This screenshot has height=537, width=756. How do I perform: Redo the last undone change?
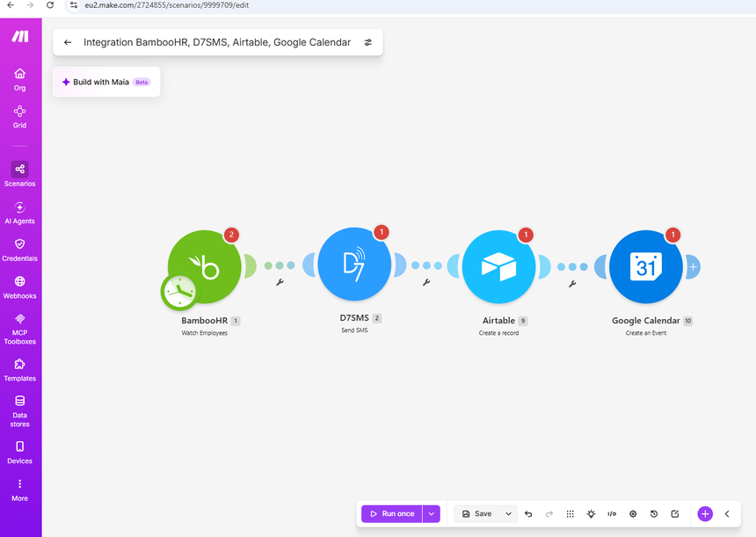point(549,514)
